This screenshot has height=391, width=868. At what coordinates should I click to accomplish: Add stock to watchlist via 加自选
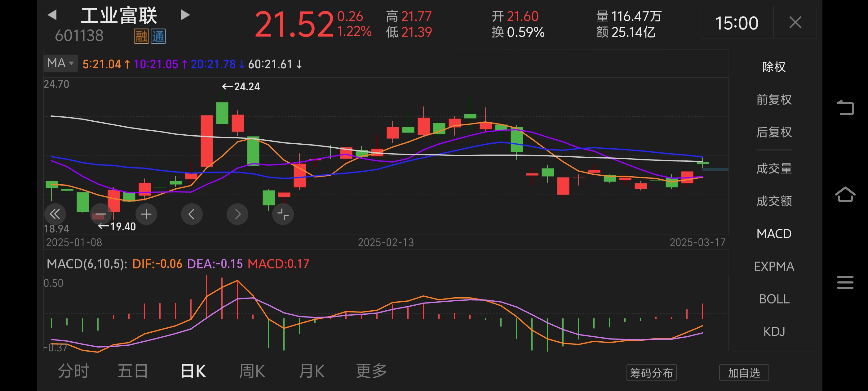tap(744, 372)
